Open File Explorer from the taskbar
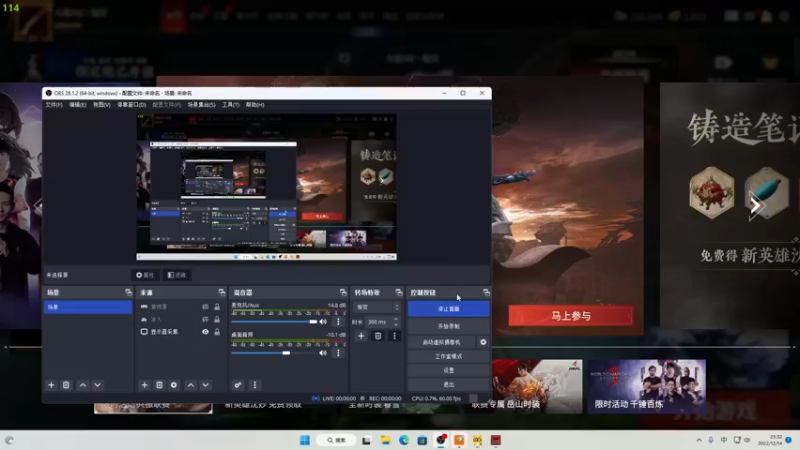Image resolution: width=800 pixels, height=450 pixels. [385, 440]
